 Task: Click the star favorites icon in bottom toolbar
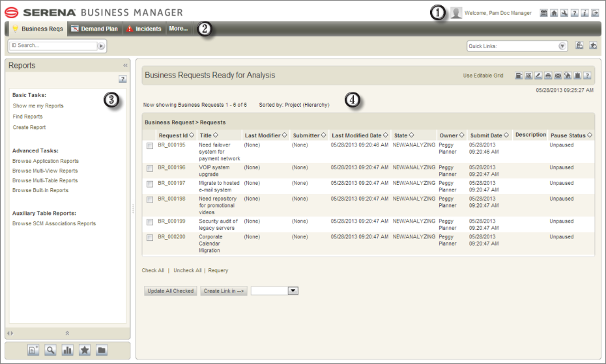pyautogui.click(x=84, y=350)
